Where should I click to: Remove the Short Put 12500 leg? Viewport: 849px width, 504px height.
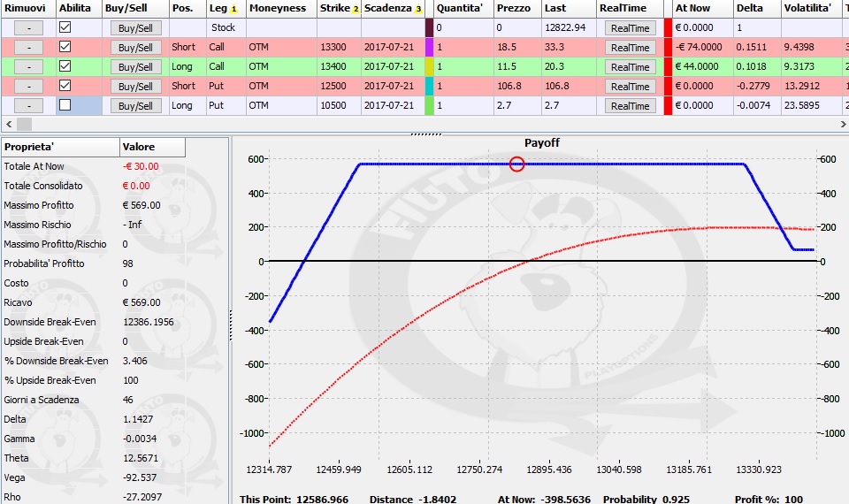28,87
